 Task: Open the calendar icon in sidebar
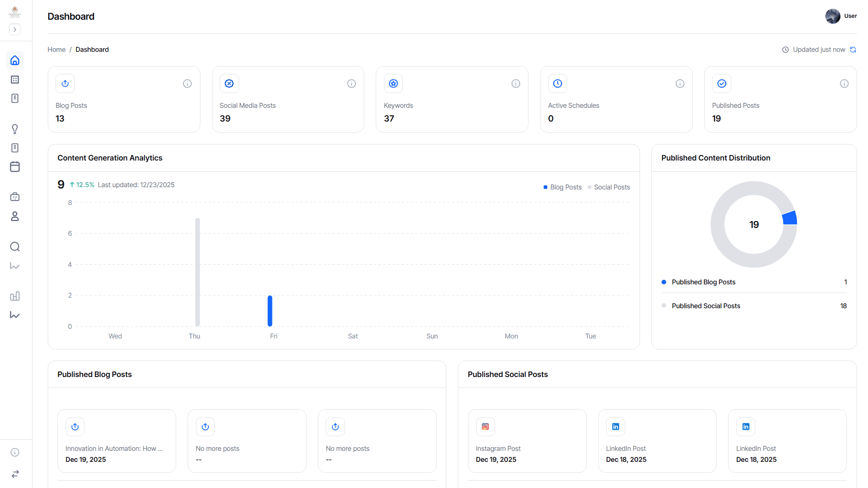click(x=15, y=166)
